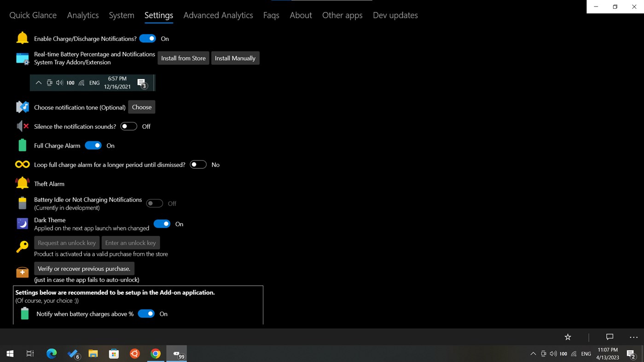
Task: Open Google Chrome from the taskbar
Action: (x=156, y=354)
